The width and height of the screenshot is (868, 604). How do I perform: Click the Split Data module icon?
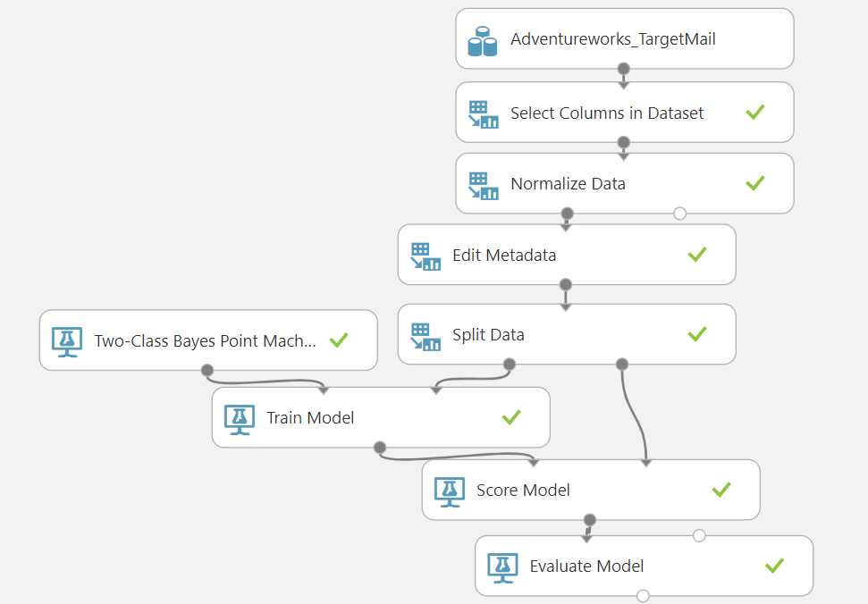point(426,335)
